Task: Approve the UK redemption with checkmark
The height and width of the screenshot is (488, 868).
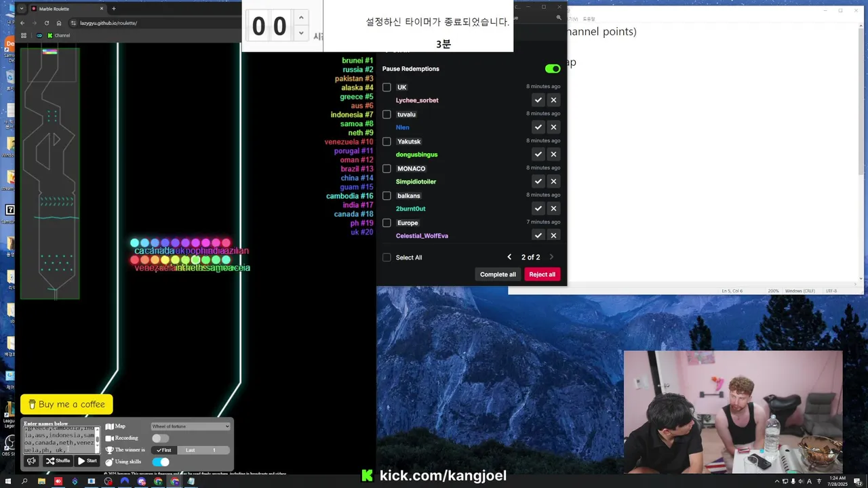Action: (538, 100)
